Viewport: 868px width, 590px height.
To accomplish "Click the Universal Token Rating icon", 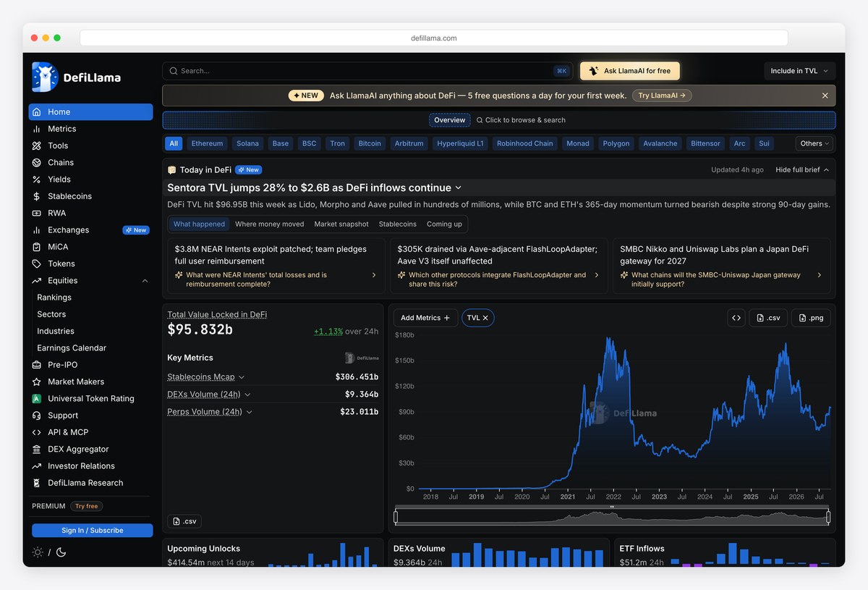I will [37, 399].
